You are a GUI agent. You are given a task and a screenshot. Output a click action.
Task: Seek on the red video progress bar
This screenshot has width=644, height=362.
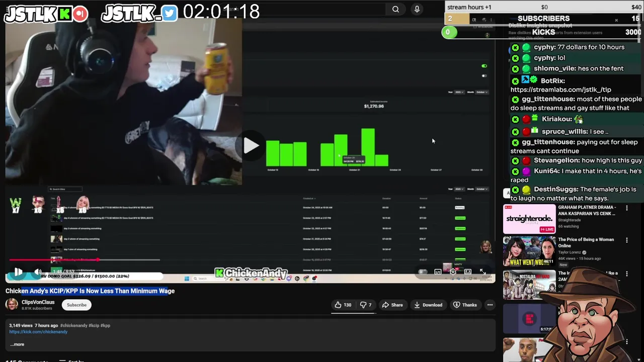(85, 260)
